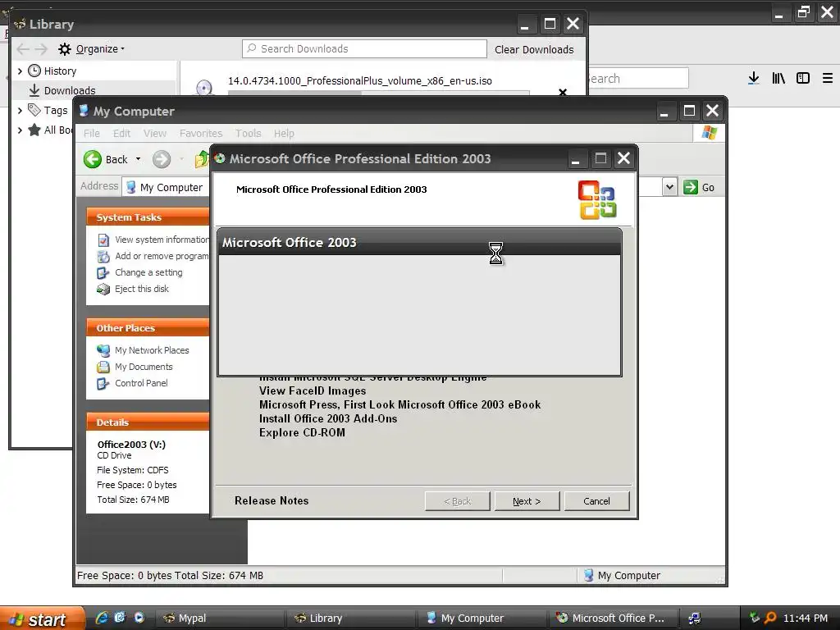Toggle Mypal sidebar icon
The width and height of the screenshot is (840, 630).
(803, 78)
